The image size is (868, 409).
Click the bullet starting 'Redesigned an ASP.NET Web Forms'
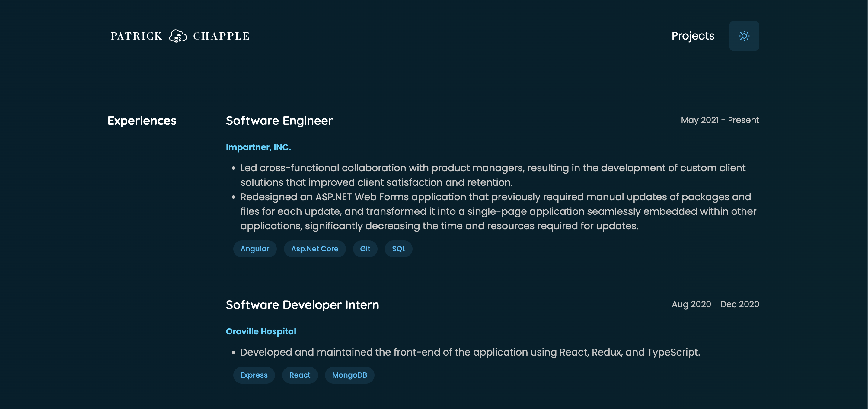[x=498, y=211]
